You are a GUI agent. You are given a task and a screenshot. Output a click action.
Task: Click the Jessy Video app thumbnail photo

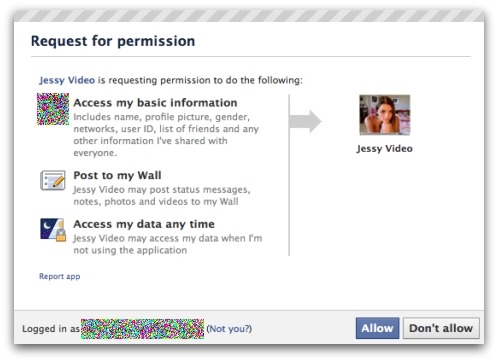(x=385, y=115)
